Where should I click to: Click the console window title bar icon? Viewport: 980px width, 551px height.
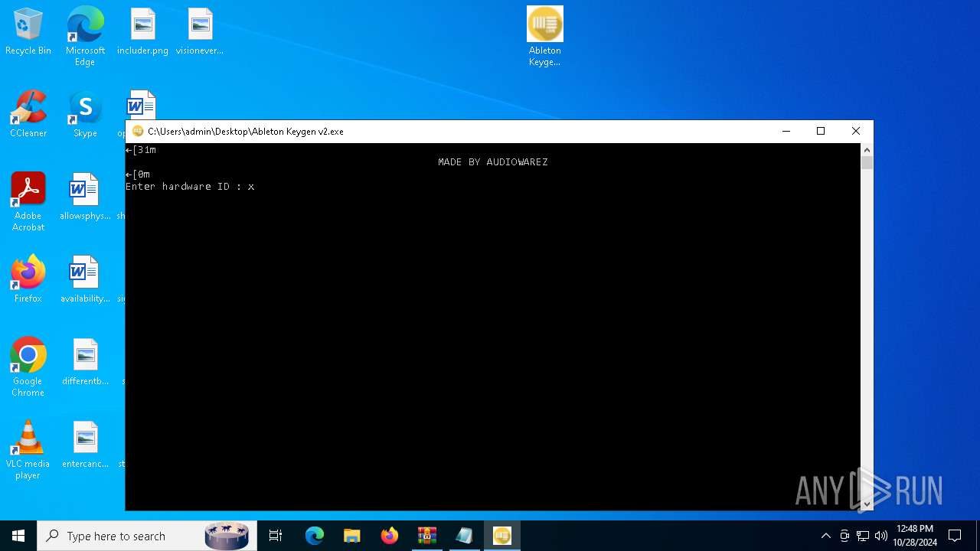coord(138,132)
